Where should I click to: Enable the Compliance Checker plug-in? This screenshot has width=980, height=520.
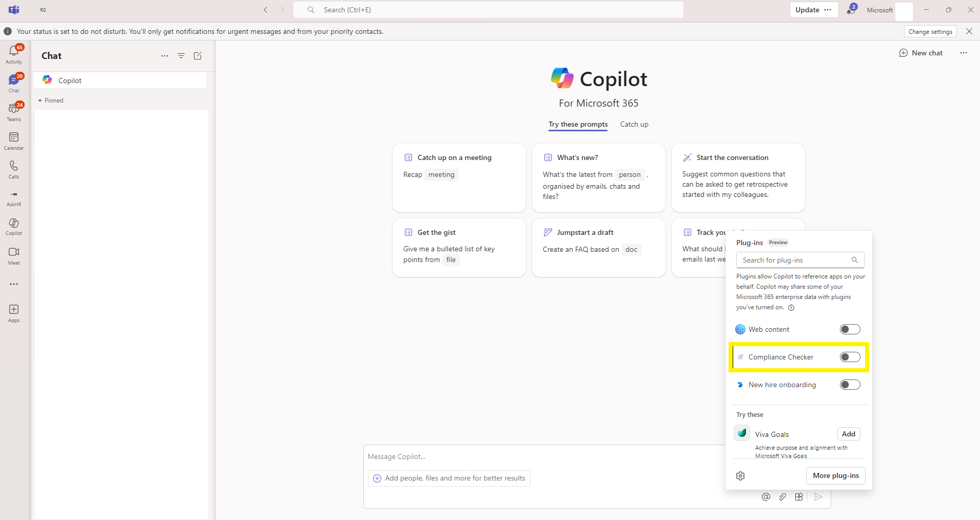point(850,357)
